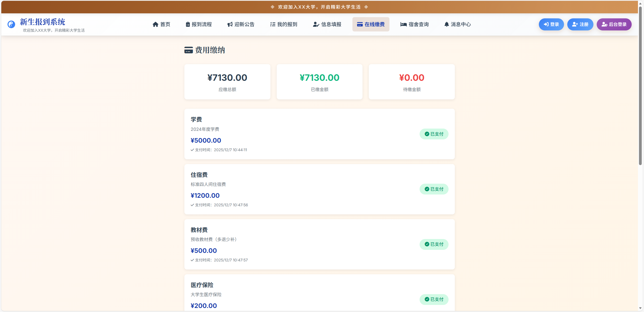Click the 新生报到系统 title link
The image size is (644, 312).
coord(43,22)
